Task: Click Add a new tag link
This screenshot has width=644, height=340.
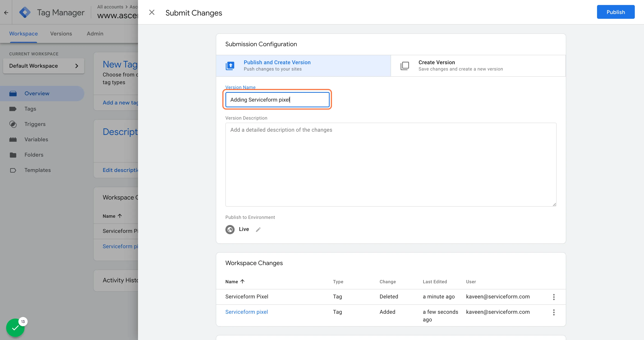Action: (120, 103)
